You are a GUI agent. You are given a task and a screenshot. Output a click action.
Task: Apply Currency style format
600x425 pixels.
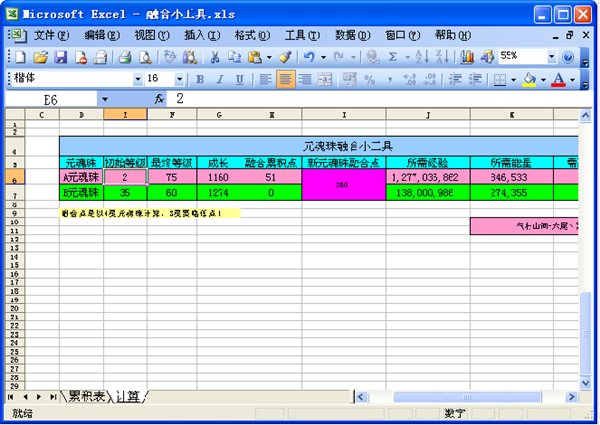point(349,80)
